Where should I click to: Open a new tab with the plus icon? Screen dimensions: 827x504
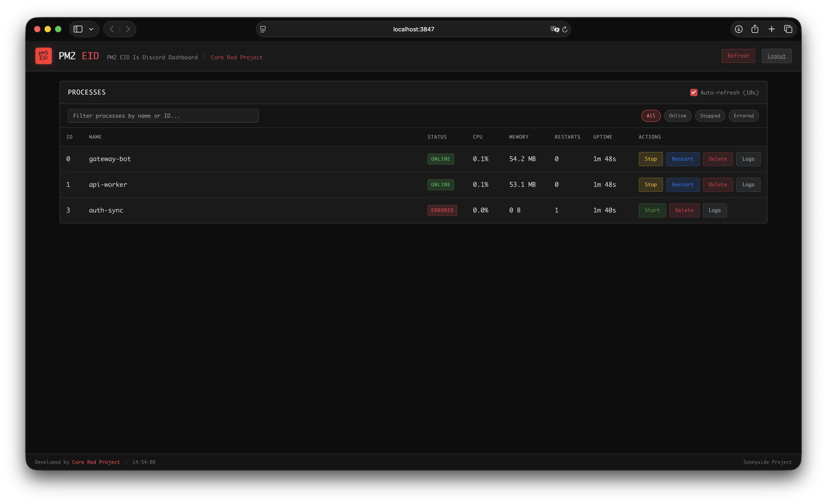pos(772,29)
